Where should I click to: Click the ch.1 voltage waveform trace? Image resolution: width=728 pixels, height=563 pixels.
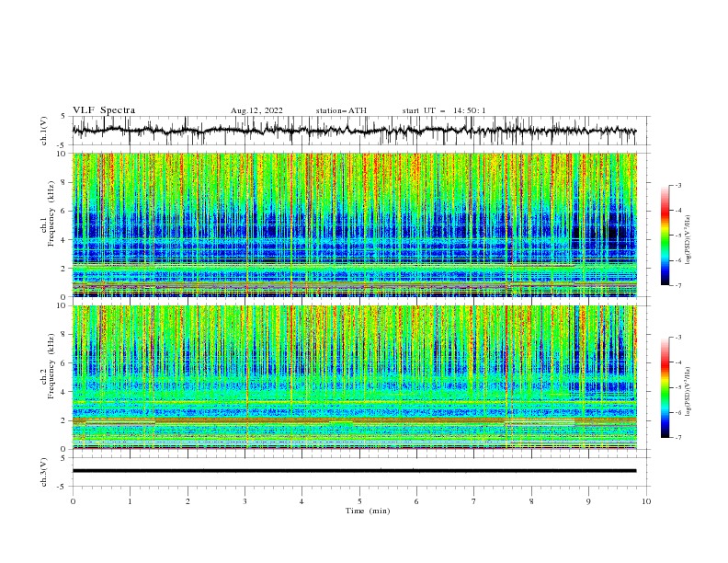click(x=354, y=131)
